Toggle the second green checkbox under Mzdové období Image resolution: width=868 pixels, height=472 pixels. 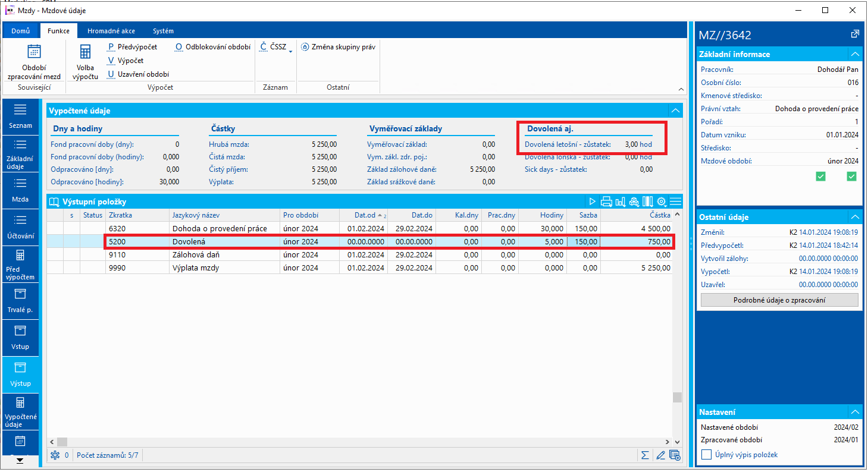[x=851, y=176]
